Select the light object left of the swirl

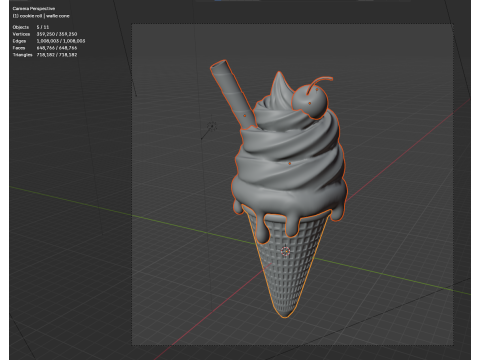pyautogui.click(x=212, y=126)
